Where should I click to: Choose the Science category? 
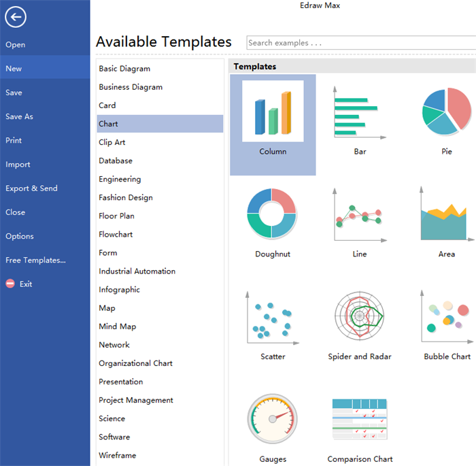(160, 418)
